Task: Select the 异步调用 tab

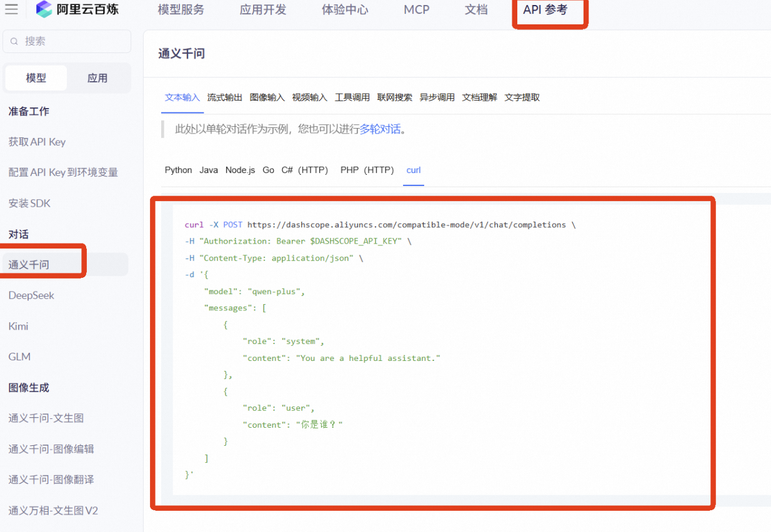Action: (437, 97)
